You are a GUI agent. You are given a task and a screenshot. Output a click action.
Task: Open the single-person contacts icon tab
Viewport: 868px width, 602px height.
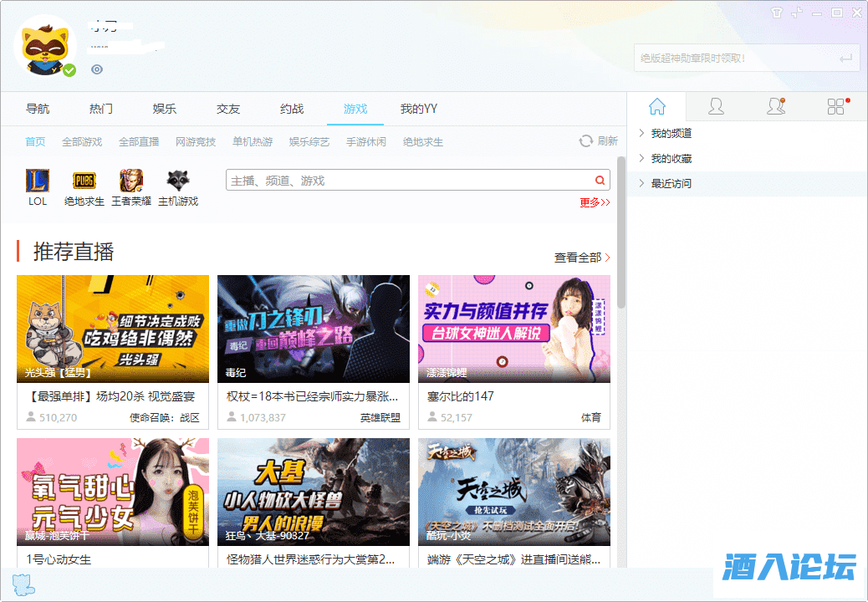(x=716, y=106)
